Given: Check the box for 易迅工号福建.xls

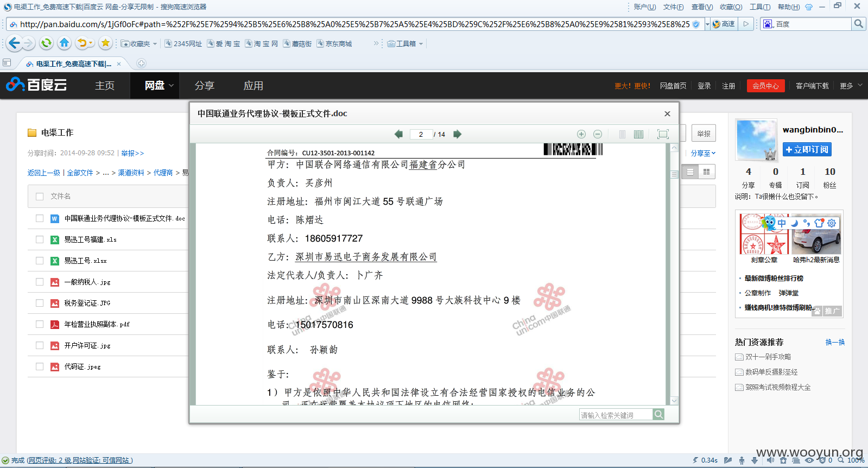Looking at the screenshot, I should coord(40,239).
